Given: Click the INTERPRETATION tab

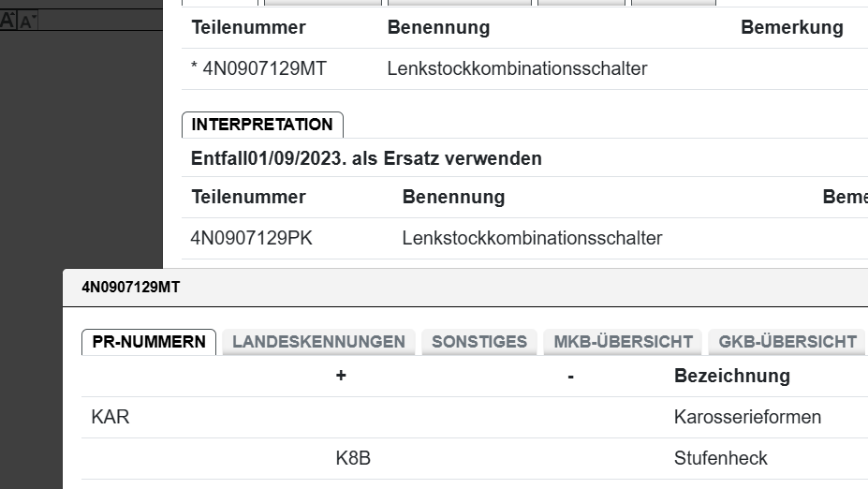Looking at the screenshot, I should pos(262,125).
